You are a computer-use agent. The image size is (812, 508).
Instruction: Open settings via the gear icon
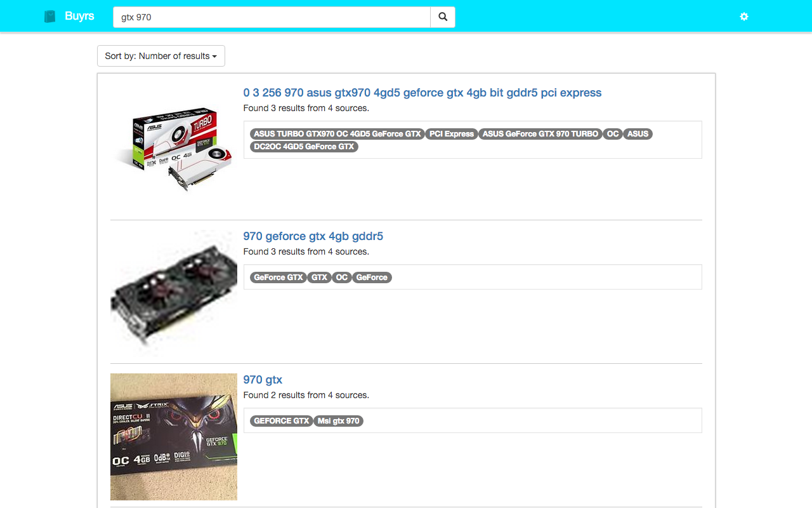click(x=744, y=17)
